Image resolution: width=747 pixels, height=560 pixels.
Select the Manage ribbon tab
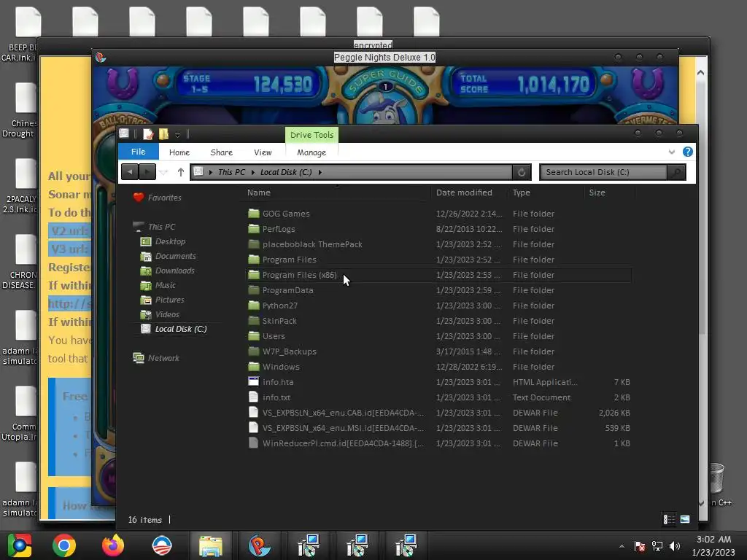coord(311,152)
